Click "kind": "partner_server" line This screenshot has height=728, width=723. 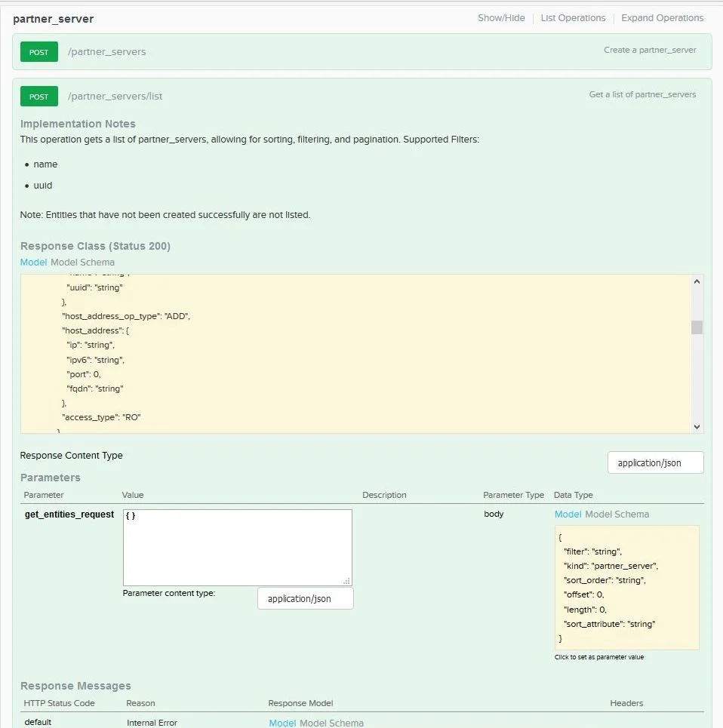click(x=611, y=566)
